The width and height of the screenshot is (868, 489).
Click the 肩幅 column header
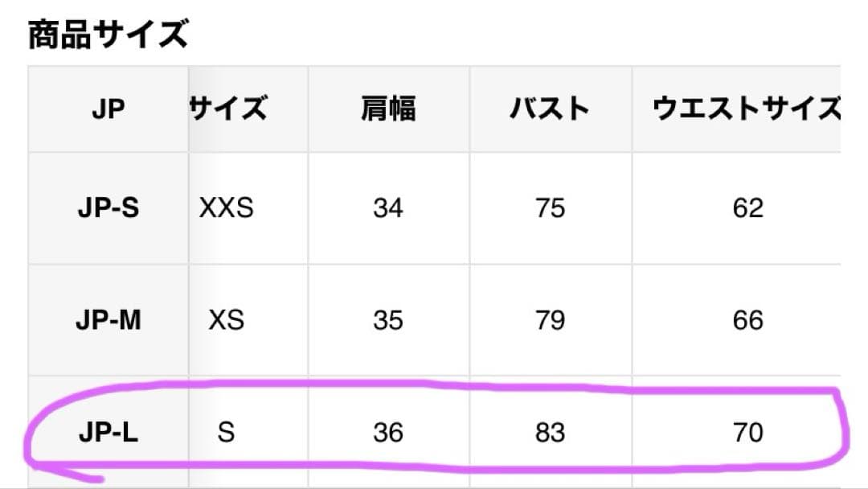point(388,108)
